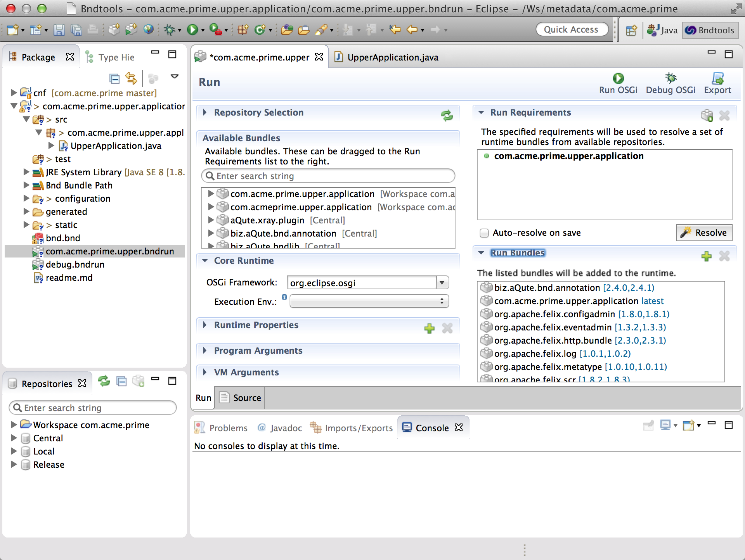Enable Auto-resolve on save checkbox

click(484, 232)
